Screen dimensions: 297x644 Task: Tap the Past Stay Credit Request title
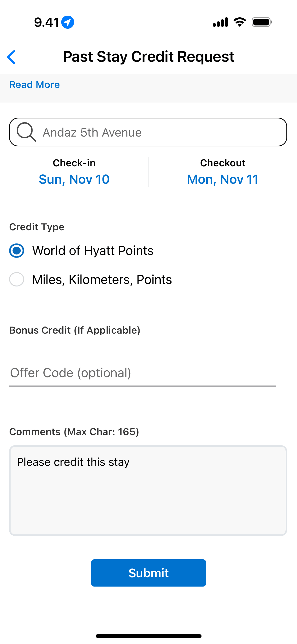149,57
